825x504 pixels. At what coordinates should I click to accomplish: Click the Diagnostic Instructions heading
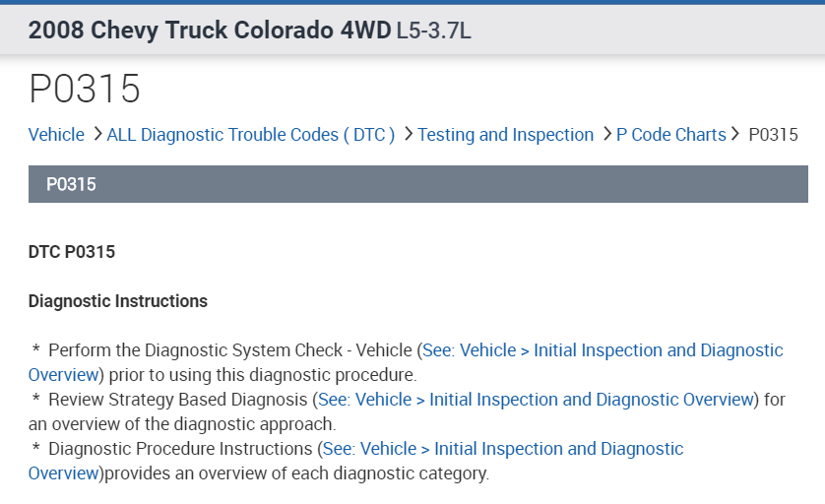coord(118,301)
